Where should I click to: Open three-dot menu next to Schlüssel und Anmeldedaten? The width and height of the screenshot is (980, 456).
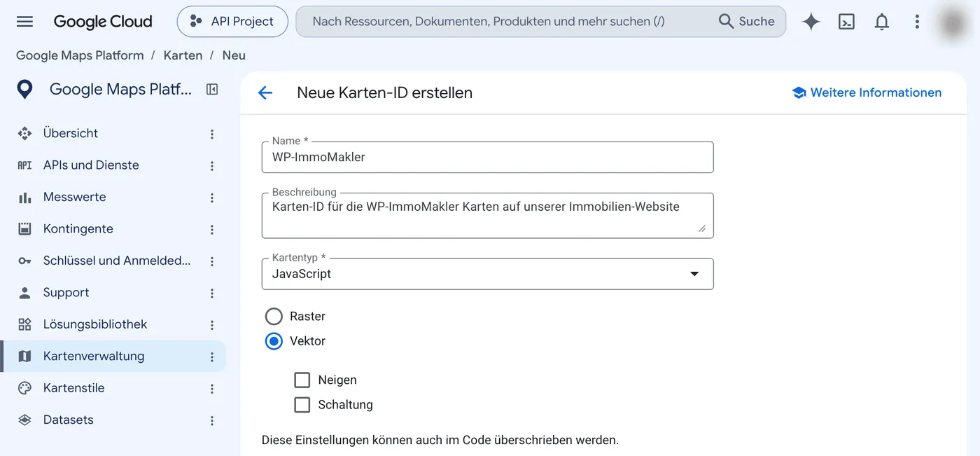click(x=212, y=261)
